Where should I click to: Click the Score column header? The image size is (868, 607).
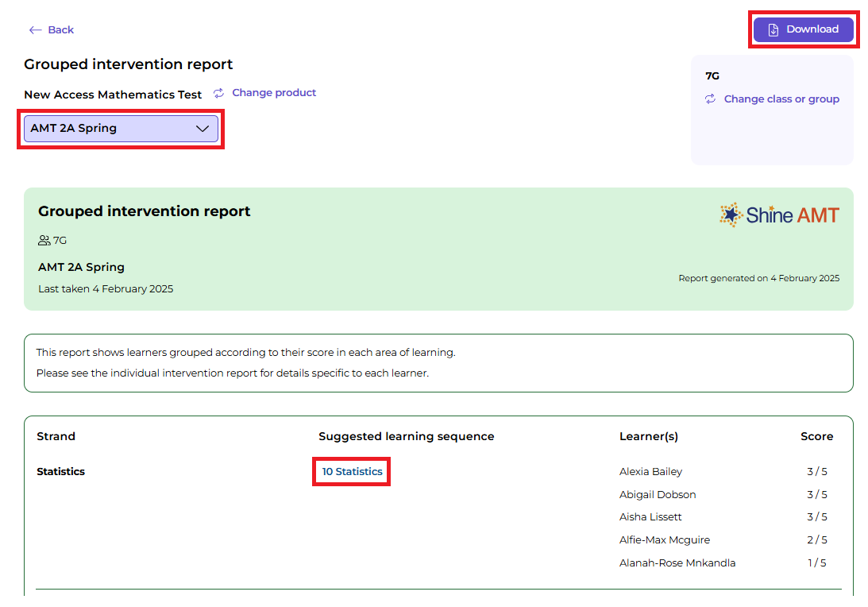click(x=816, y=436)
